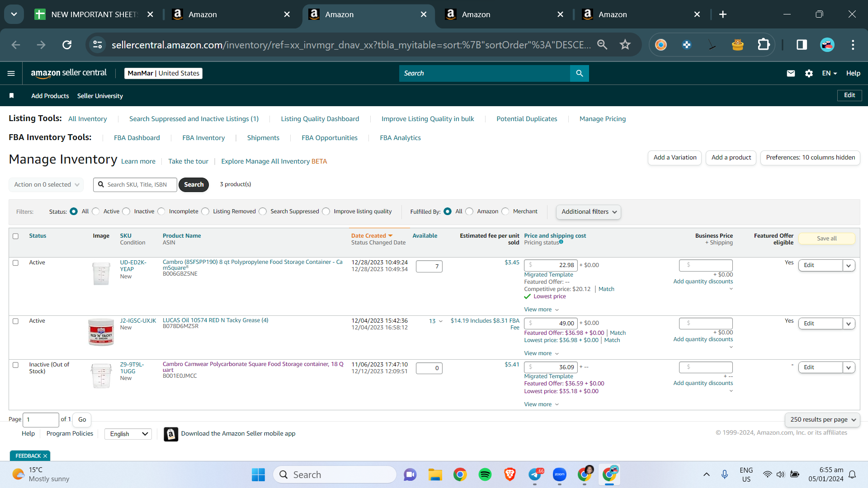
Task: Click Preferences: 10 columns hidden button
Action: (x=810, y=158)
